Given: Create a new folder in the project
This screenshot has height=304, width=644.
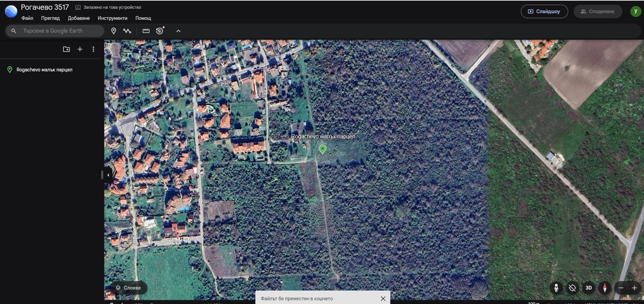Looking at the screenshot, I should pos(67,49).
